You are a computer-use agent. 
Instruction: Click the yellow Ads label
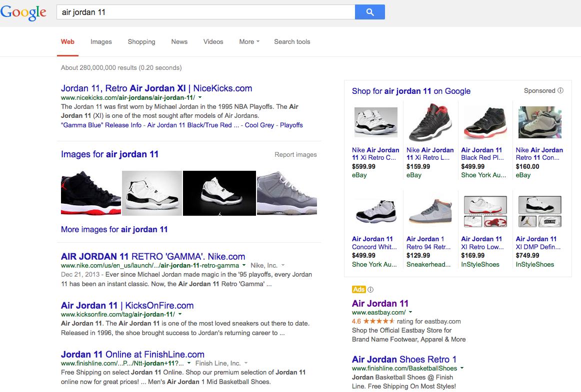point(358,290)
